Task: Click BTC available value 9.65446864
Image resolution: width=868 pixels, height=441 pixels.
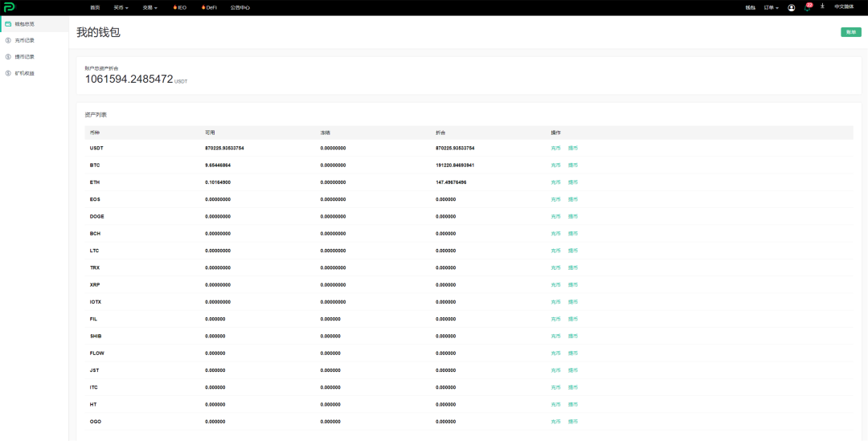Action: [x=218, y=165]
